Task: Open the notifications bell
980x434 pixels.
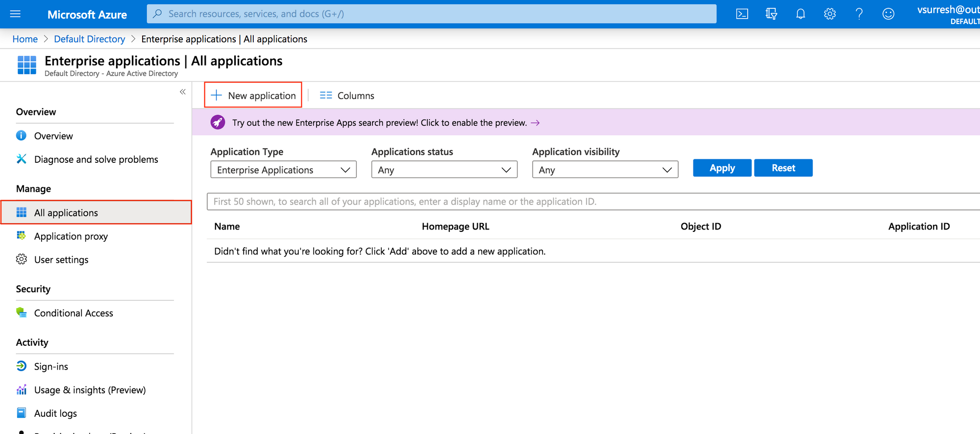Action: pyautogui.click(x=800, y=14)
